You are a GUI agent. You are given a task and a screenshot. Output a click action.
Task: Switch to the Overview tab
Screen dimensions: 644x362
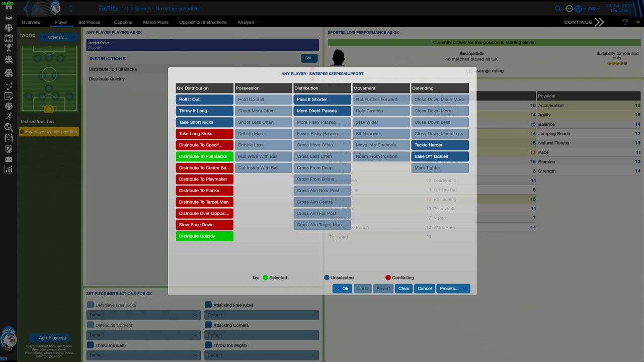pos(31,22)
